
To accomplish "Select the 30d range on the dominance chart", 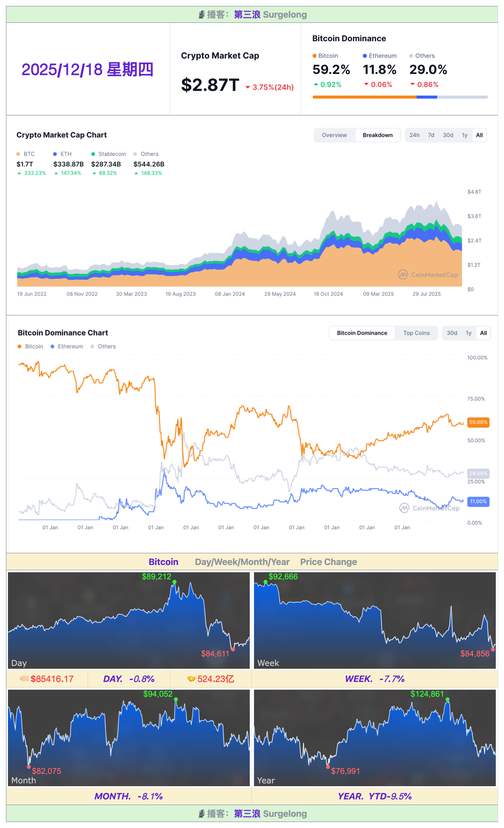I will 452,333.
